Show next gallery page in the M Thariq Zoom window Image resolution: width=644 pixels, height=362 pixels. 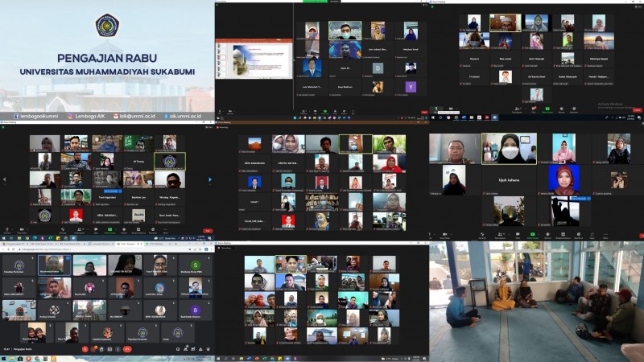coord(209,179)
